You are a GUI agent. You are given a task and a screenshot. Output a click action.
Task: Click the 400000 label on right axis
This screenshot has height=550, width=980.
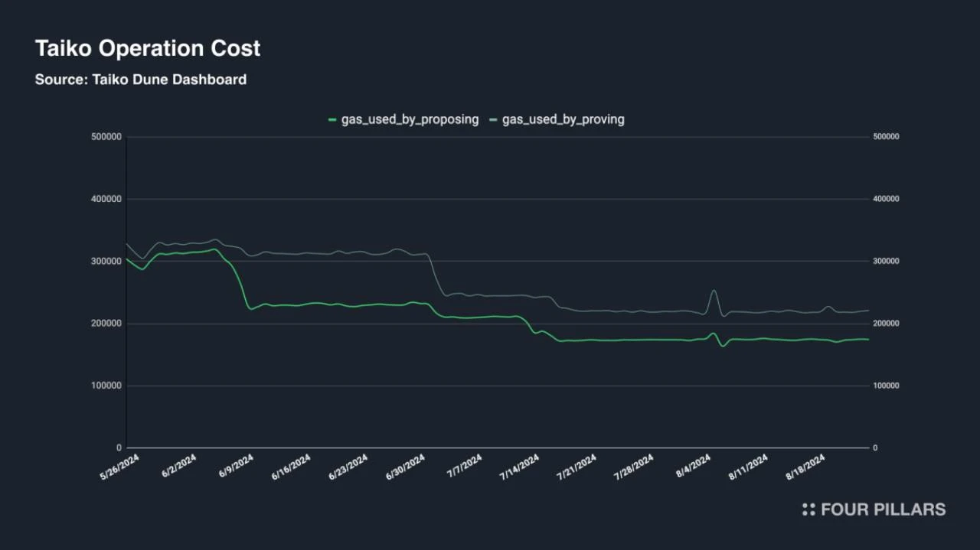886,199
